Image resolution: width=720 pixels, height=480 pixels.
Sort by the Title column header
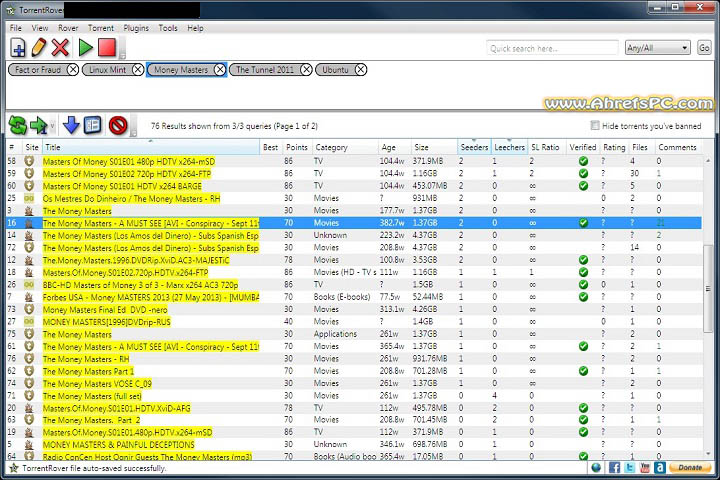(x=151, y=147)
